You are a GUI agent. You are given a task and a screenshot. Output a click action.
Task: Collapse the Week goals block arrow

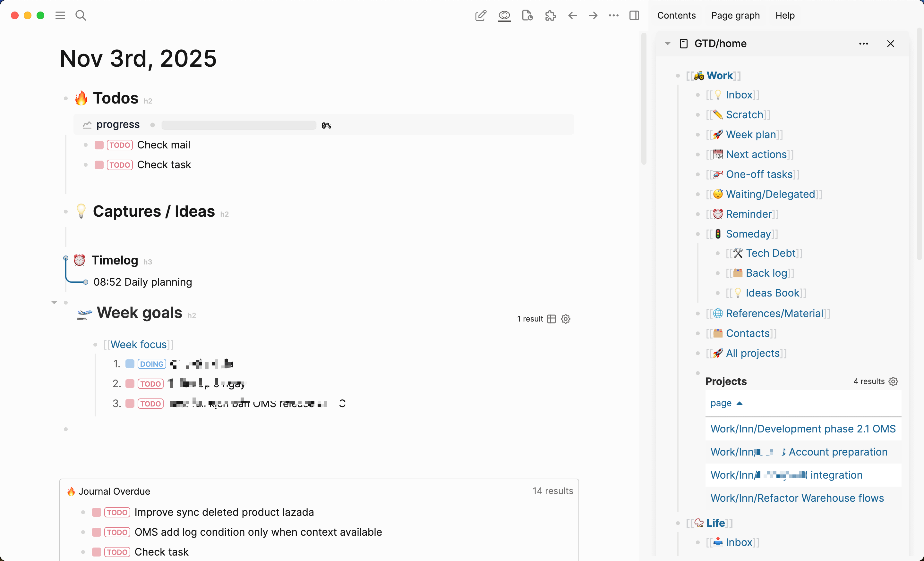click(54, 302)
